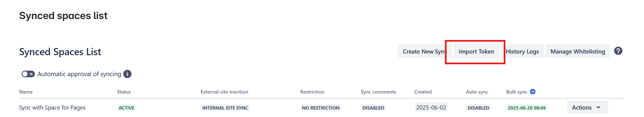Click the INTERNAL SITE SYNC badge

(x=225, y=108)
